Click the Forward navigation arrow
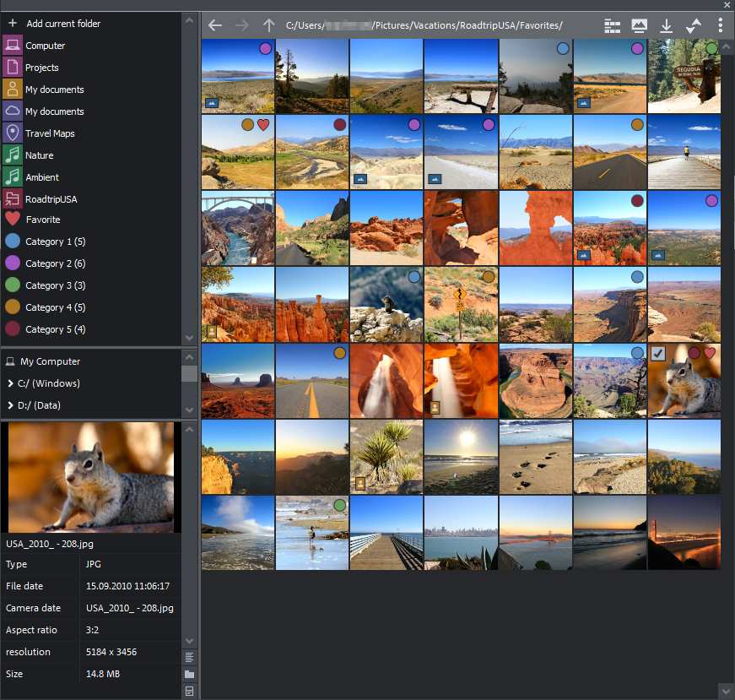This screenshot has width=735, height=700. [242, 25]
